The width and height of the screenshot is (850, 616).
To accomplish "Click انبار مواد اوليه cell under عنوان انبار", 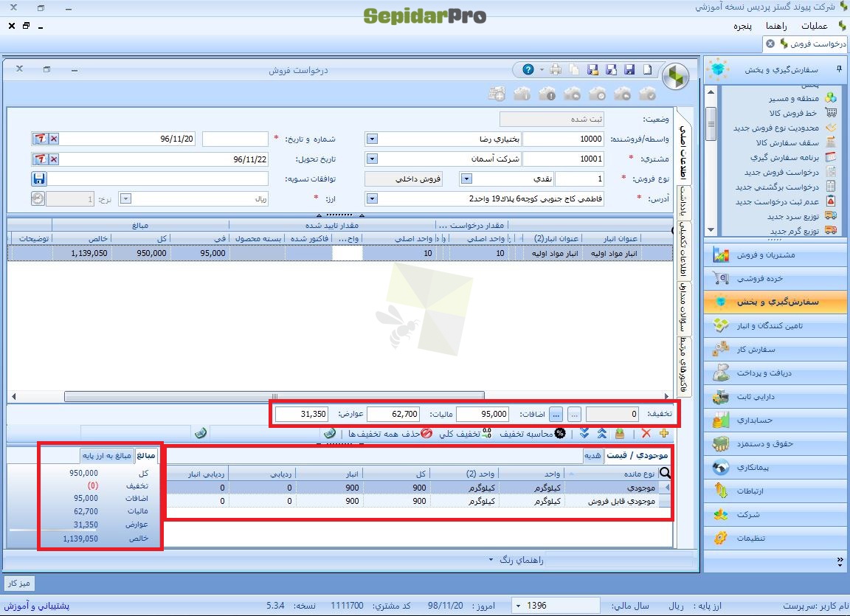I will pyautogui.click(x=613, y=253).
